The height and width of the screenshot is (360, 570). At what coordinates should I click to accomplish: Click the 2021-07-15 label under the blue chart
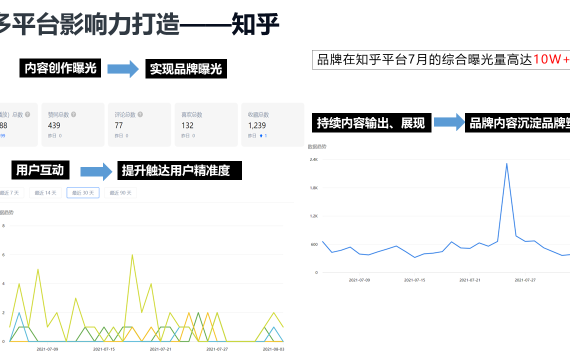tap(414, 280)
